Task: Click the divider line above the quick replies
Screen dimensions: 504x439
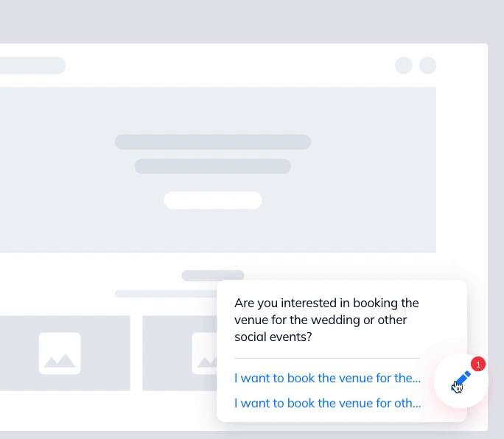Action: [327, 358]
